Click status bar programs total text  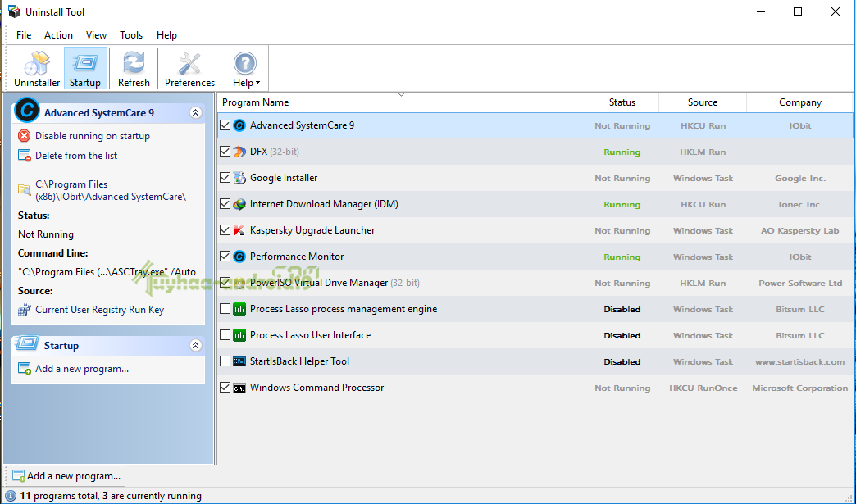[111, 496]
